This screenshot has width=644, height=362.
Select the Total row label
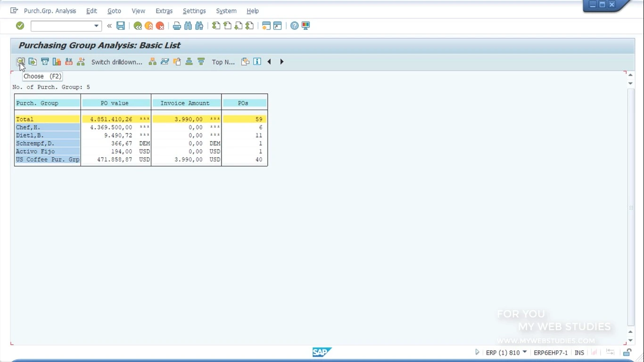[x=48, y=119]
